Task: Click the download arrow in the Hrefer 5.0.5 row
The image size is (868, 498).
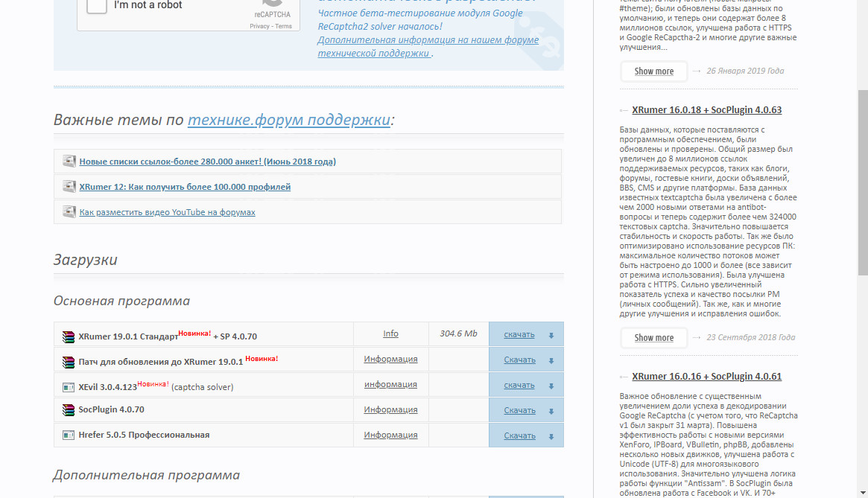Action: tap(551, 436)
